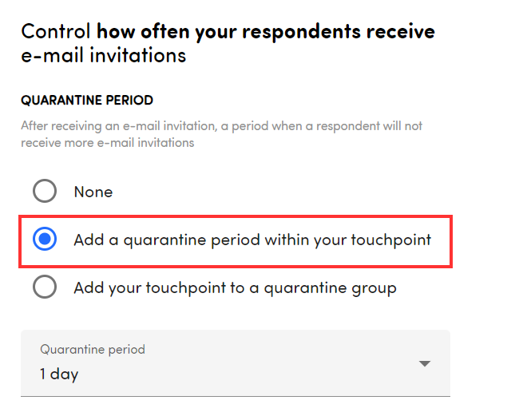The height and width of the screenshot is (420, 527).
Task: Choose the quarantine group radio button
Action: click(45, 287)
